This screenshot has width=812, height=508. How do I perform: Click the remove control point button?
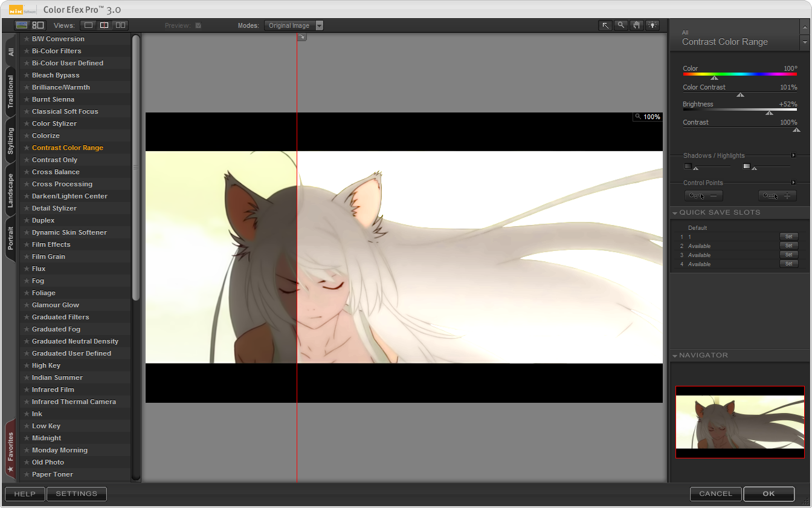pyautogui.click(x=704, y=196)
